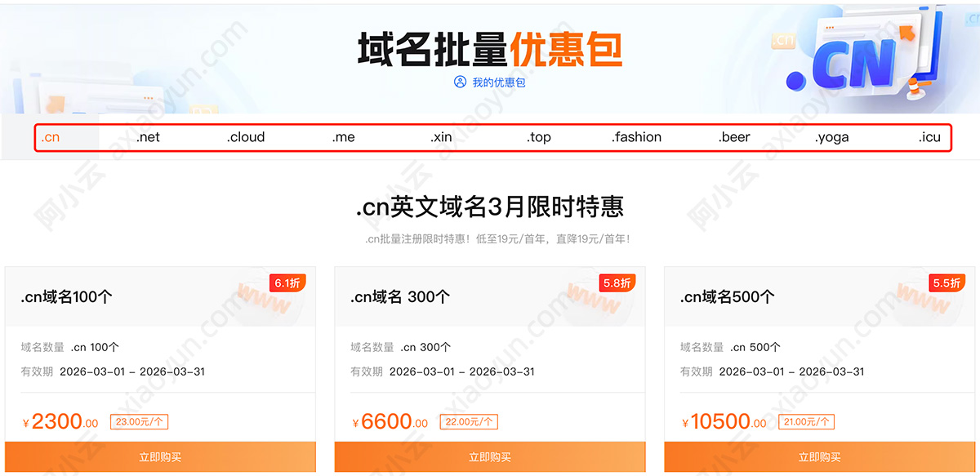This screenshot has height=476, width=980.
Task: Click the .cn英文域名3月限时特惠 heading
Action: (x=490, y=207)
